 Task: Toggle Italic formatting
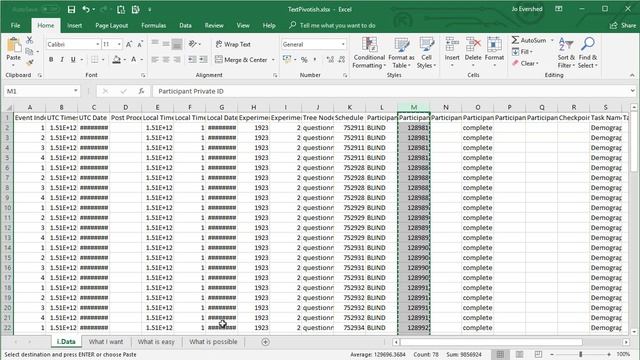62,60
